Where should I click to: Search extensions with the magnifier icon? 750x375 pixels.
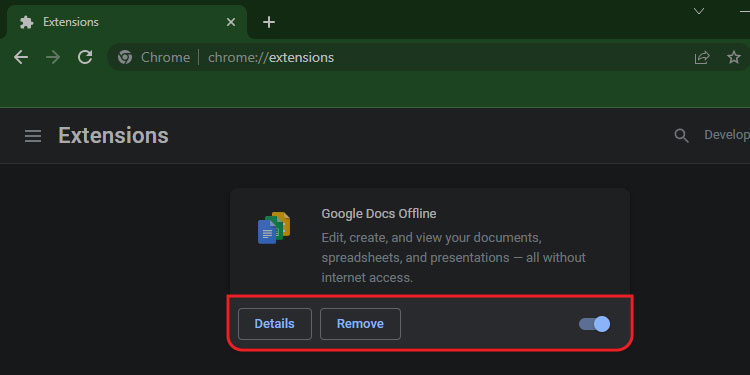(681, 136)
